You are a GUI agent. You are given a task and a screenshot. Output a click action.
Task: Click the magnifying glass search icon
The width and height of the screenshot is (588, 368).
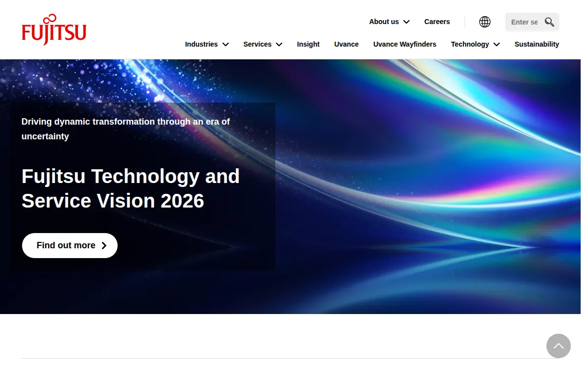(549, 22)
